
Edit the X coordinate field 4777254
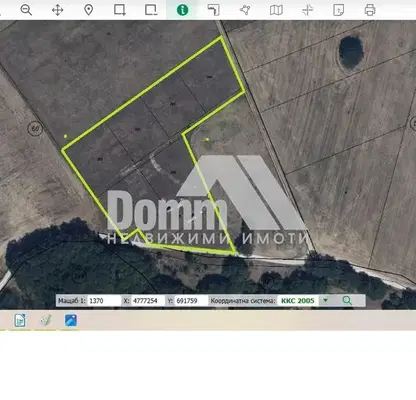148,301
